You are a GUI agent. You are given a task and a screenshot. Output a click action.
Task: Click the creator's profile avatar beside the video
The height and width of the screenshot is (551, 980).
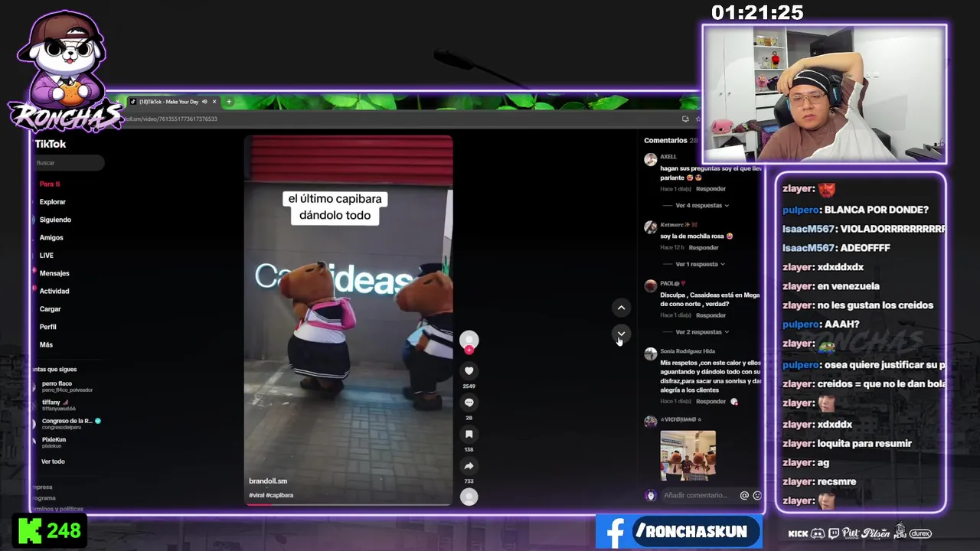[469, 339]
